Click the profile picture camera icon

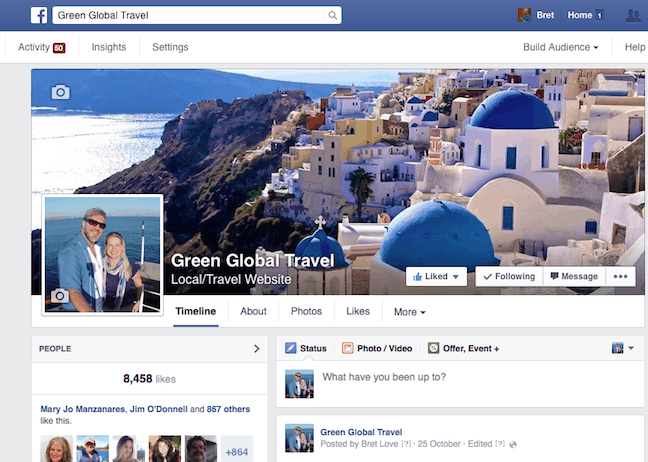tap(60, 295)
